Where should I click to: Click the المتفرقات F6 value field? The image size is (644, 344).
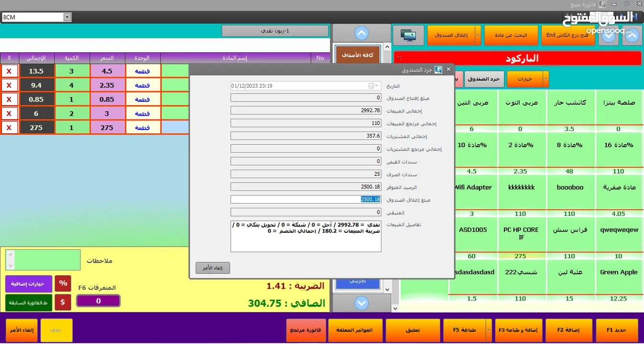[x=98, y=301]
